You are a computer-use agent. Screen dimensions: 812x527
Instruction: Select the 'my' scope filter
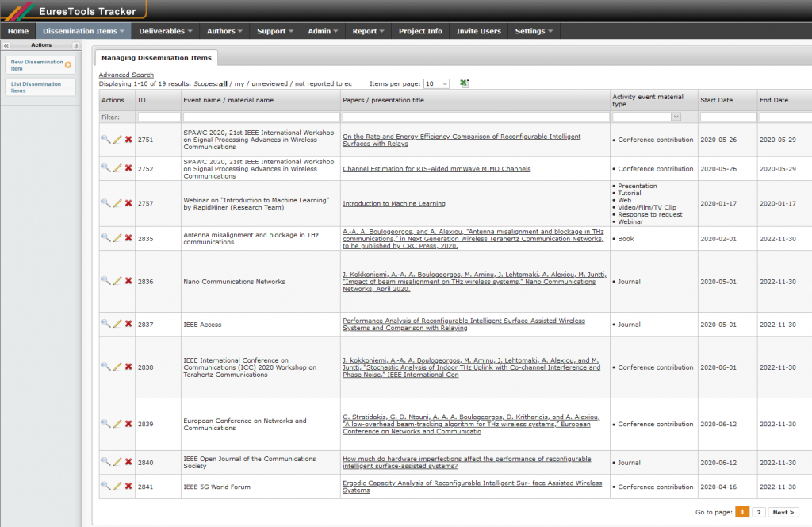(x=239, y=83)
